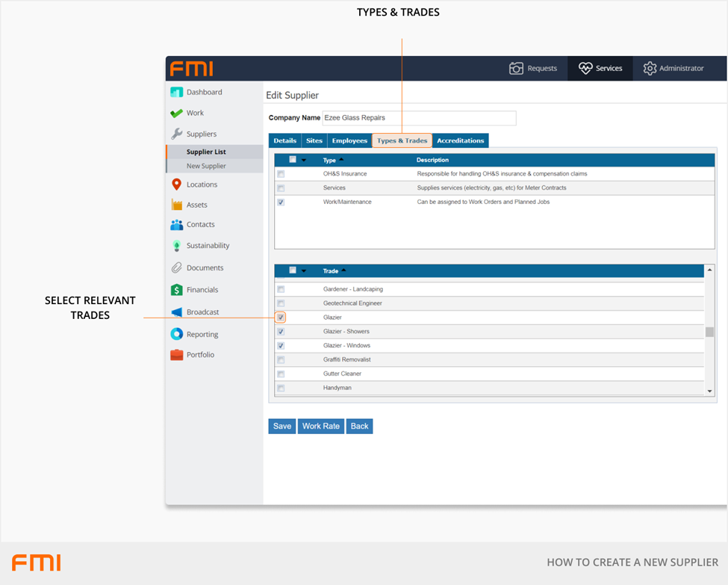
Task: Open Financials via dollar sign icon
Action: pos(176,290)
